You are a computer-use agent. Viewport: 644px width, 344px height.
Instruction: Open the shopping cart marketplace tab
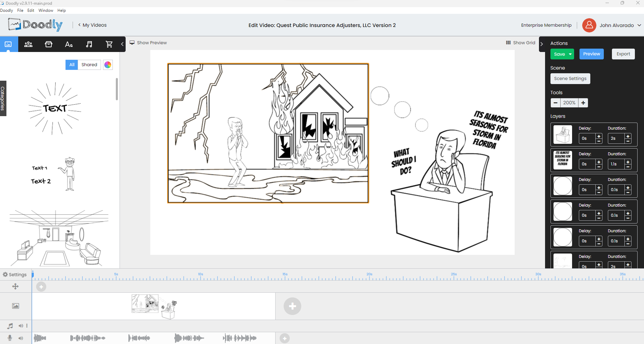pyautogui.click(x=109, y=44)
